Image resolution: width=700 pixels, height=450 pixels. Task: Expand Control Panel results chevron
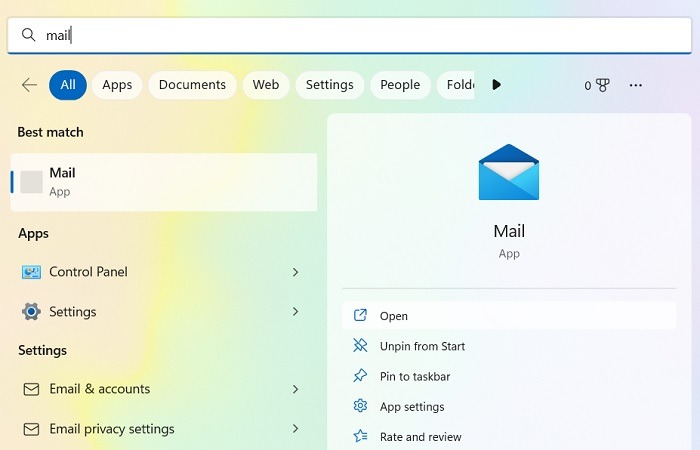click(295, 272)
